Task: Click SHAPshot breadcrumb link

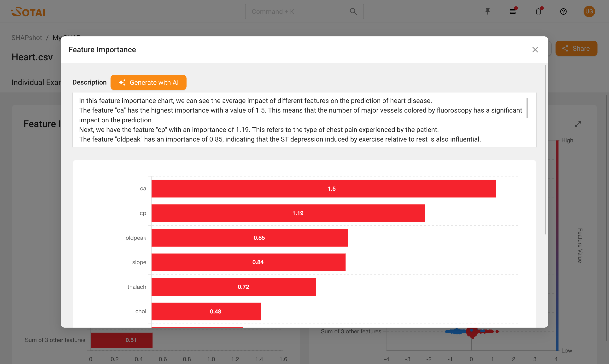Action: [27, 38]
